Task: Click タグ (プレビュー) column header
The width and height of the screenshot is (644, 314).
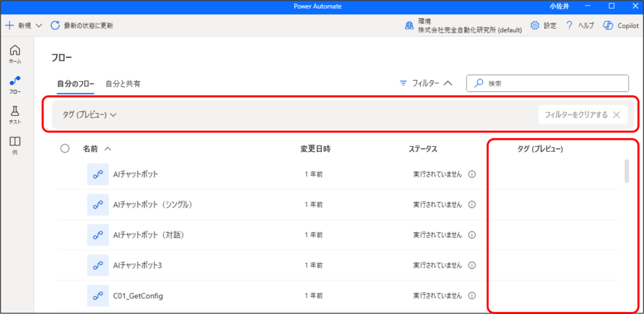Action: 540,149
